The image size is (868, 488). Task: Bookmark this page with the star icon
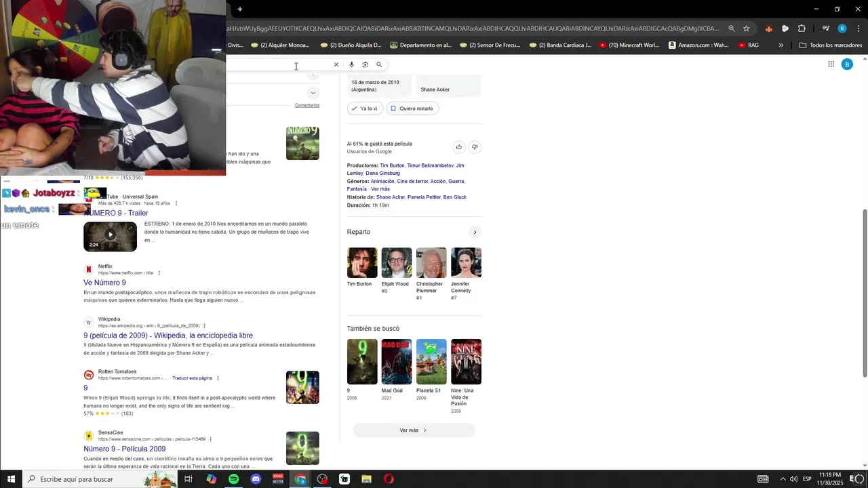click(747, 28)
